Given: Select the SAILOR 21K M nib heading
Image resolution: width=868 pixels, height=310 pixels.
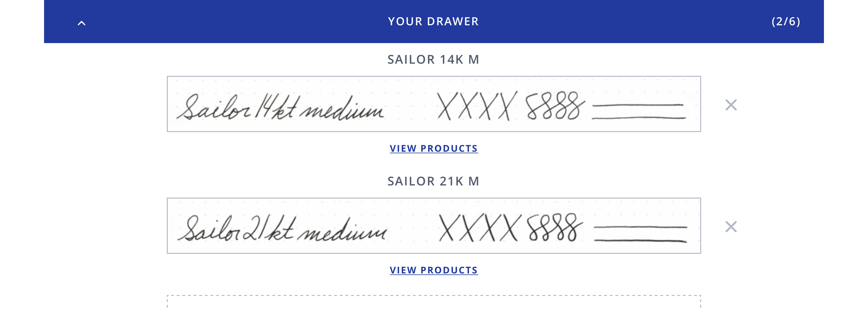Looking at the screenshot, I should pos(433,181).
